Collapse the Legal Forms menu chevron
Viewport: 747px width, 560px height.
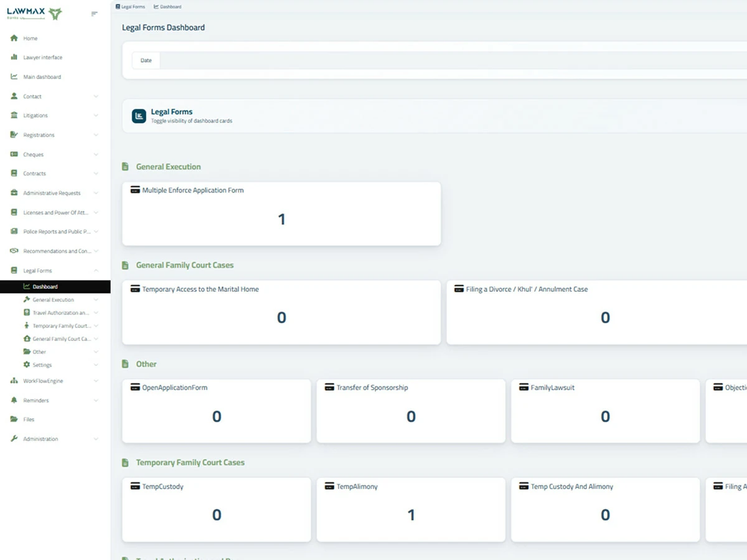96,271
